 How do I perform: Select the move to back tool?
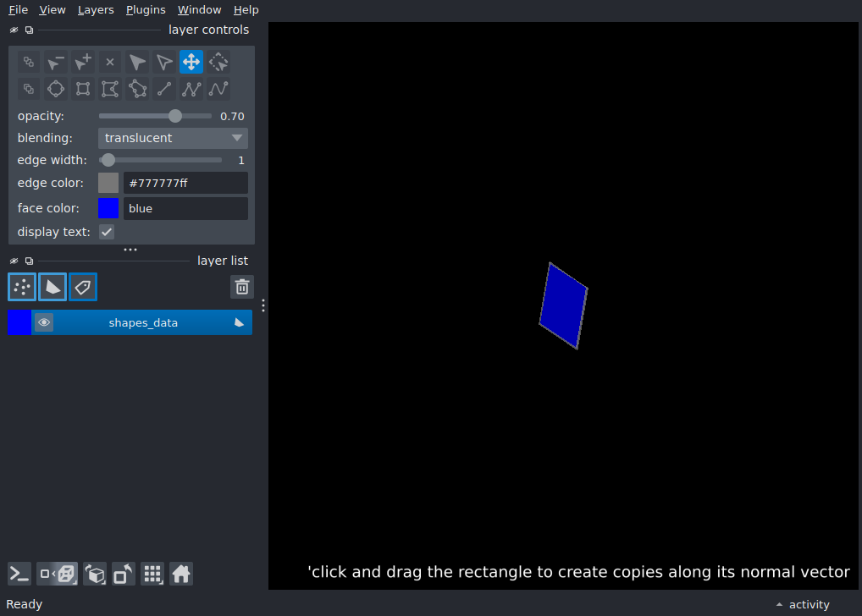[x=29, y=62]
